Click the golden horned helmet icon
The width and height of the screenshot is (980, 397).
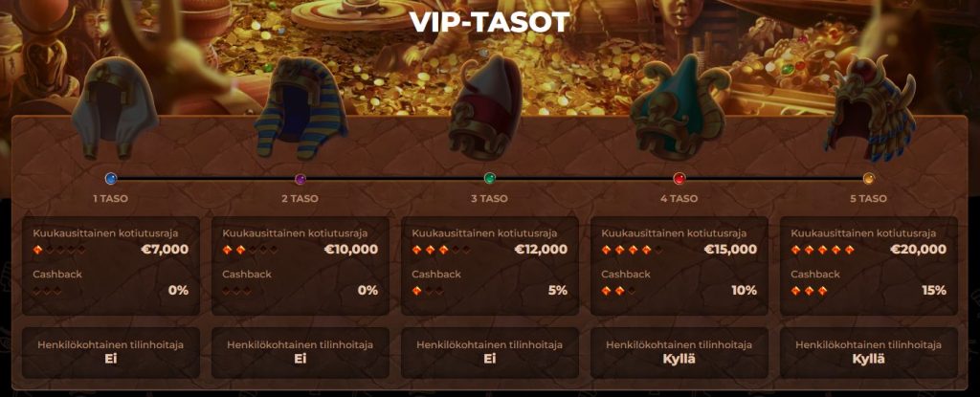coord(870,107)
